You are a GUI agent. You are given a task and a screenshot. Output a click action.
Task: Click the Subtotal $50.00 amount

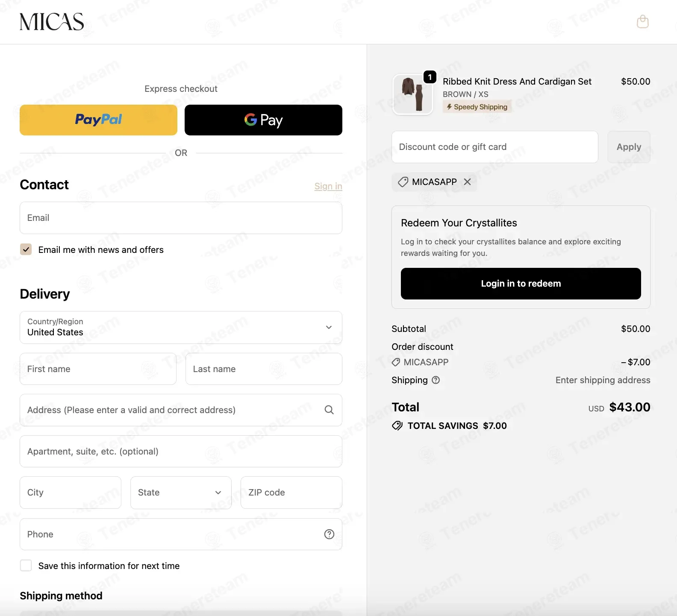click(636, 329)
